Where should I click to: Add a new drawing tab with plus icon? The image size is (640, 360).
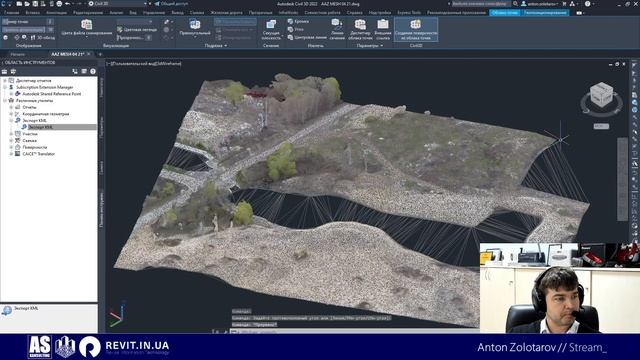pos(100,54)
